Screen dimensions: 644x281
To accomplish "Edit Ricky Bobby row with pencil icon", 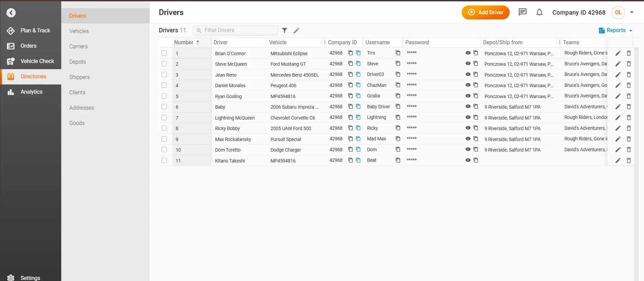I will coord(618,128).
